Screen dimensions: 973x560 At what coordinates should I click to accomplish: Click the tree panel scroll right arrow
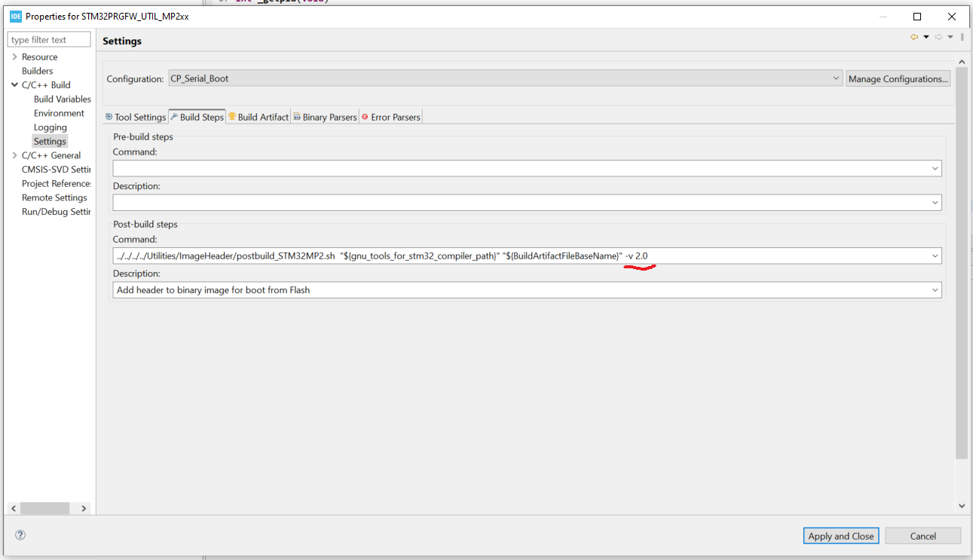(84, 509)
